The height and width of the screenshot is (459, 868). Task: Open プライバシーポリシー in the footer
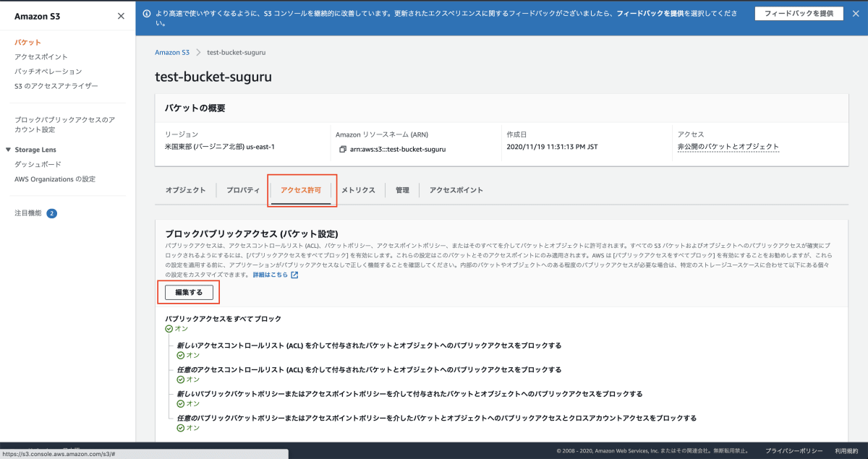click(794, 450)
